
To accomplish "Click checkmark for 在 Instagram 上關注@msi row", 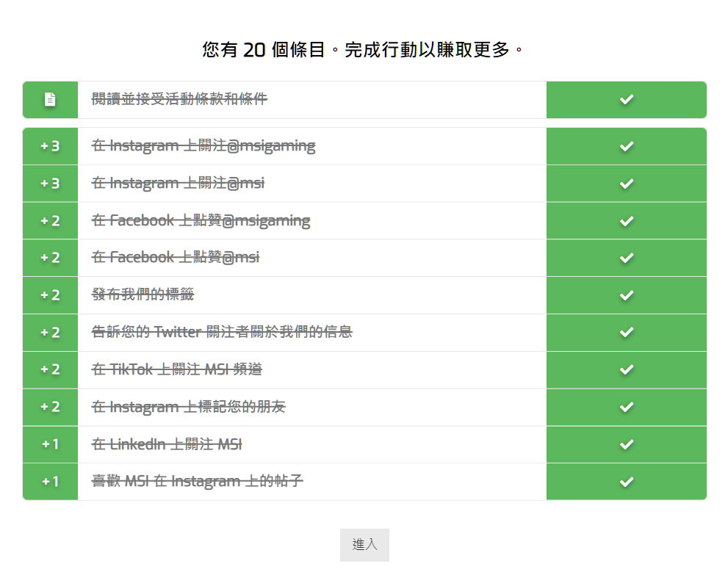I will click(627, 184).
